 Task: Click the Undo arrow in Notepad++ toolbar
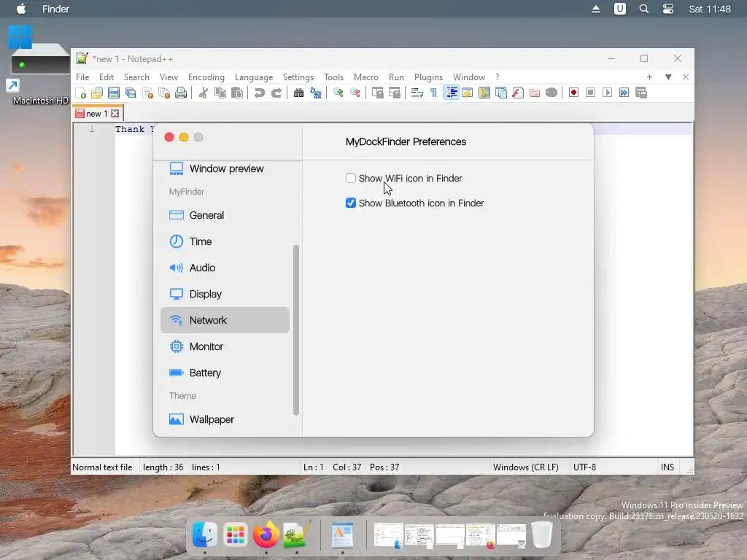[260, 93]
